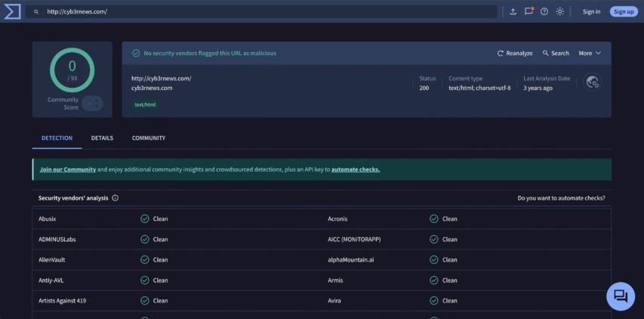Click the AlienVault vendor name
The height and width of the screenshot is (319, 644).
[x=52, y=260]
